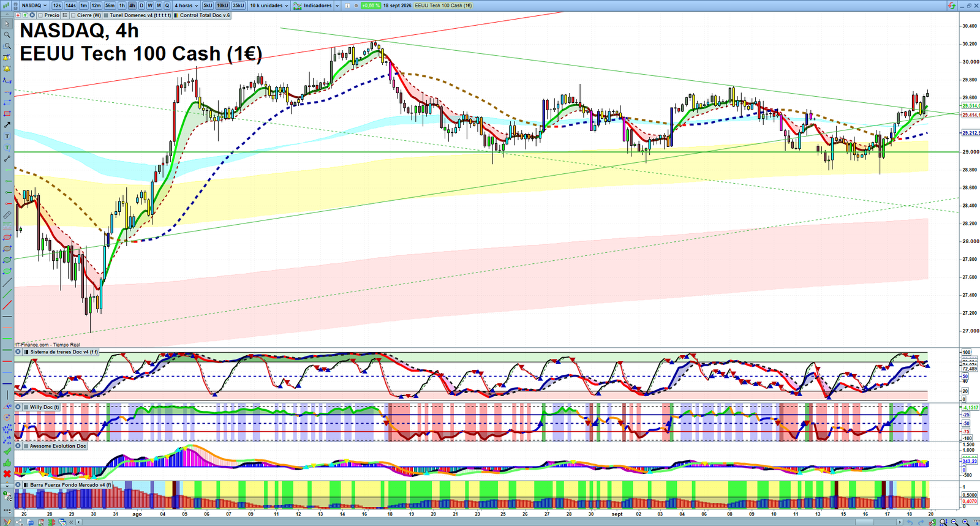Open the 10 k unidades dropdown
Image resolution: width=980 pixels, height=526 pixels.
[269, 6]
